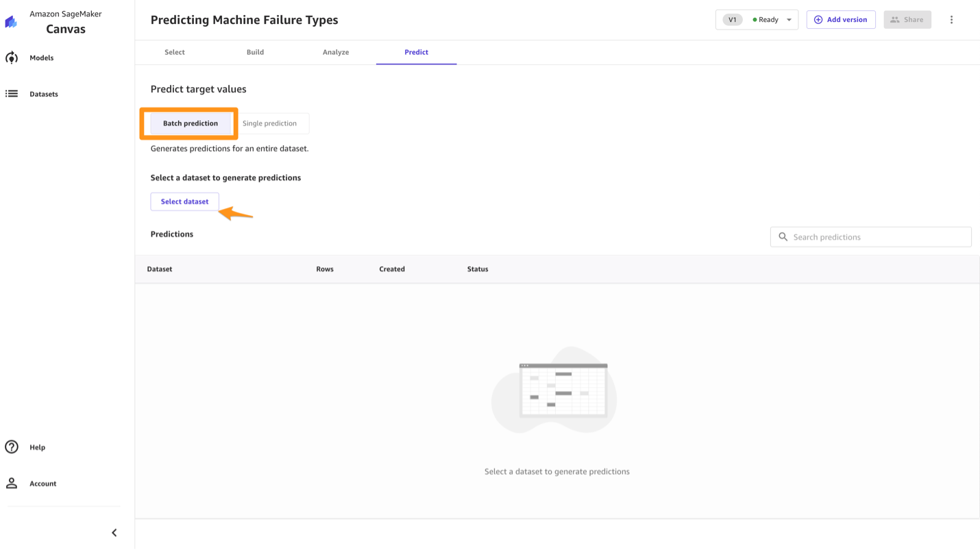Screen dimensions: 980x552
Task: Click the Datasets sidebar label
Action: 44,94
